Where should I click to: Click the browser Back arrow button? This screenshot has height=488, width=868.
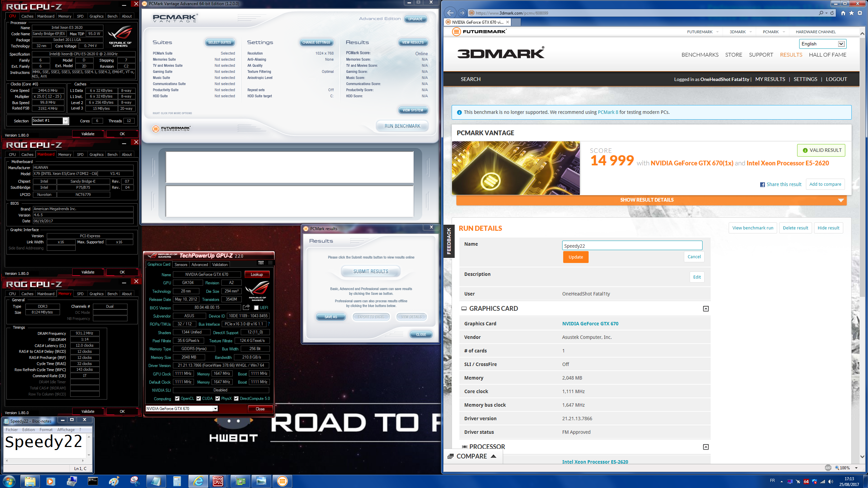(450, 13)
